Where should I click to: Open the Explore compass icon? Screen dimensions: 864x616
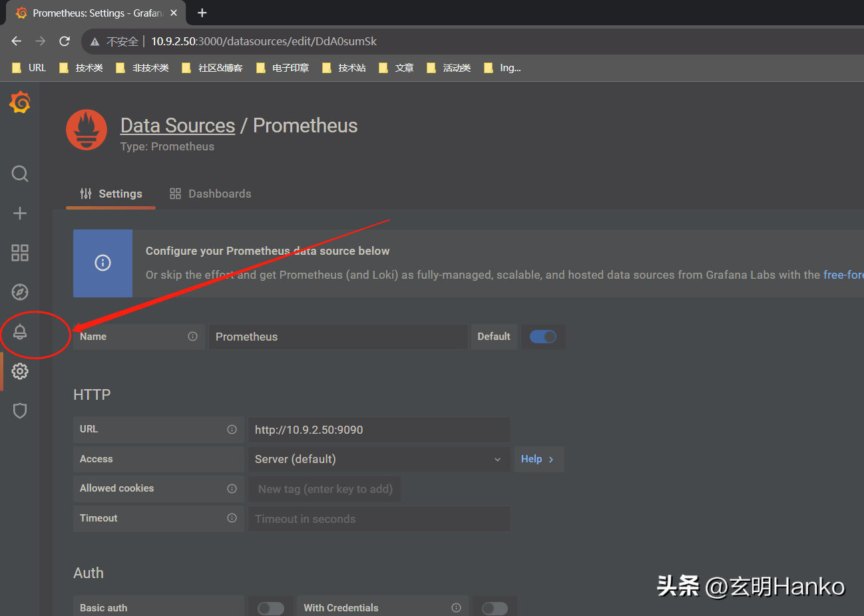tap(20, 292)
